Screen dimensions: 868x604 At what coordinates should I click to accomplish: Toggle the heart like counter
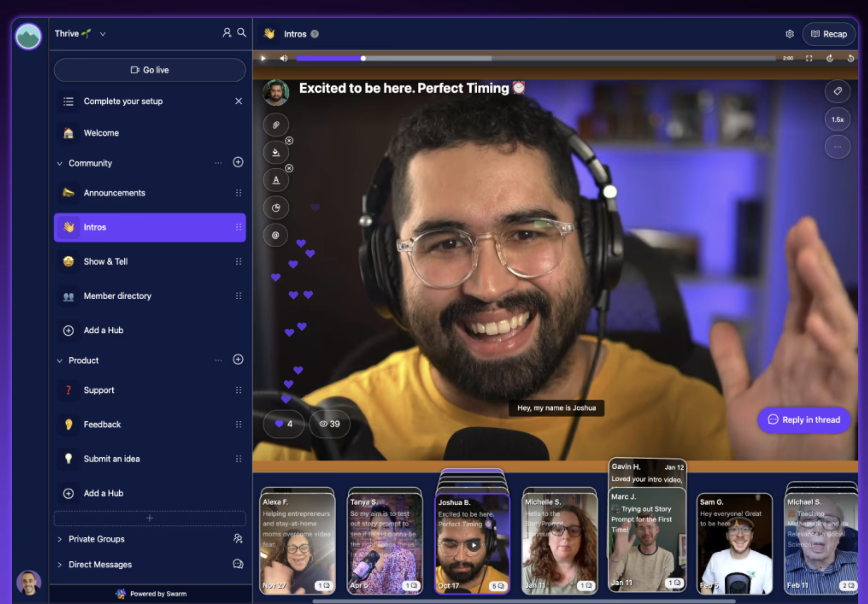283,424
